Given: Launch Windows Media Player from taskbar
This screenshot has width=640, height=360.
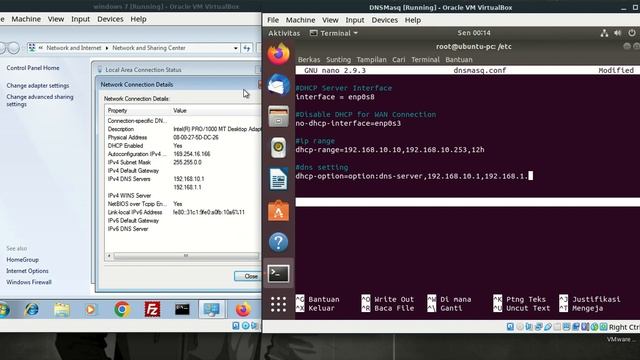Looking at the screenshot, I should 91,310.
